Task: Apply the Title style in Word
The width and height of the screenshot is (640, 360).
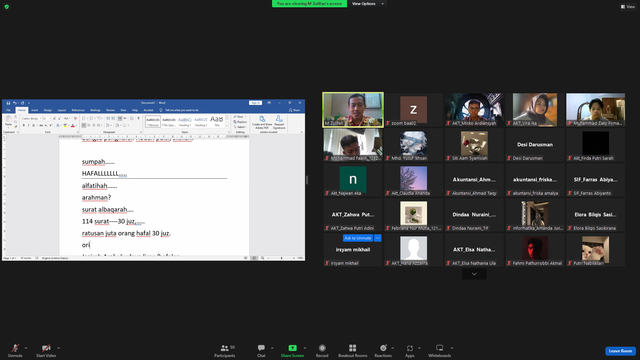Action: [x=217, y=121]
